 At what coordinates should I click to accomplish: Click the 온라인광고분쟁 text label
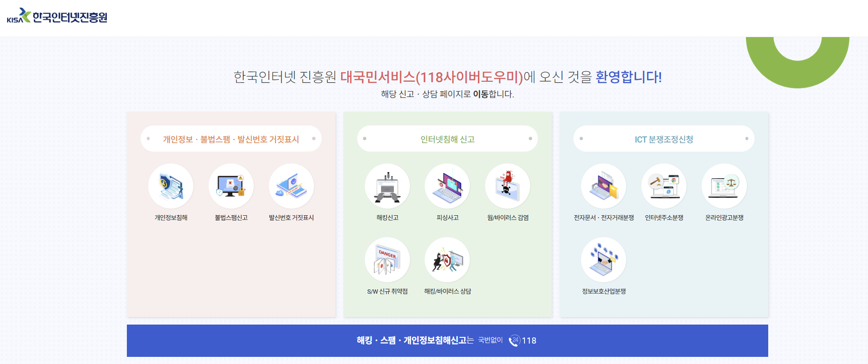click(x=725, y=218)
